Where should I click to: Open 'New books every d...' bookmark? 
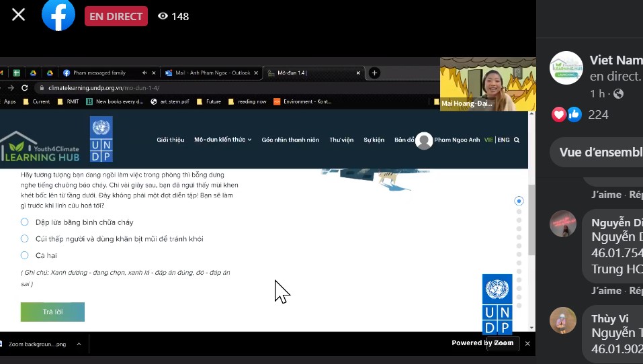tap(115, 101)
